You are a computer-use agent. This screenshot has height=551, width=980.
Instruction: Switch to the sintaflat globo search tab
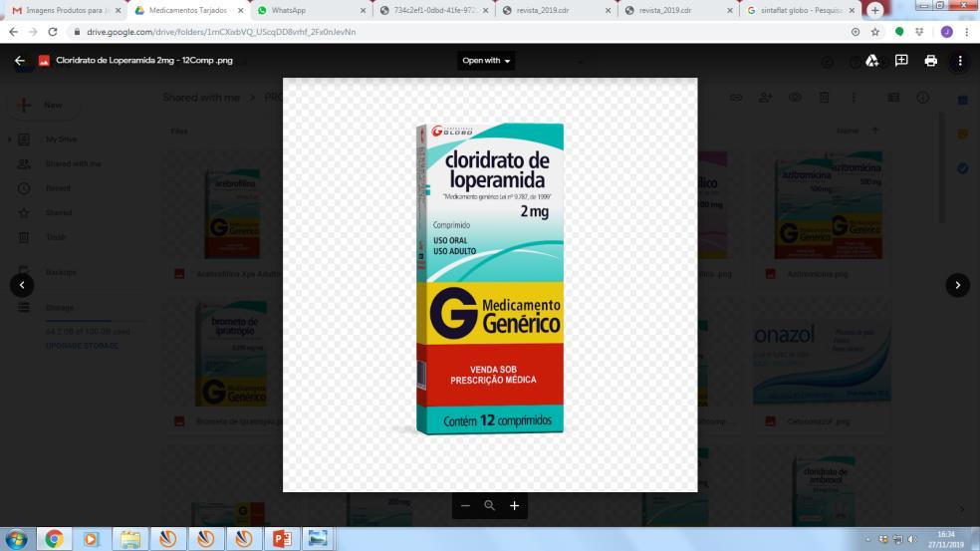coord(801,11)
